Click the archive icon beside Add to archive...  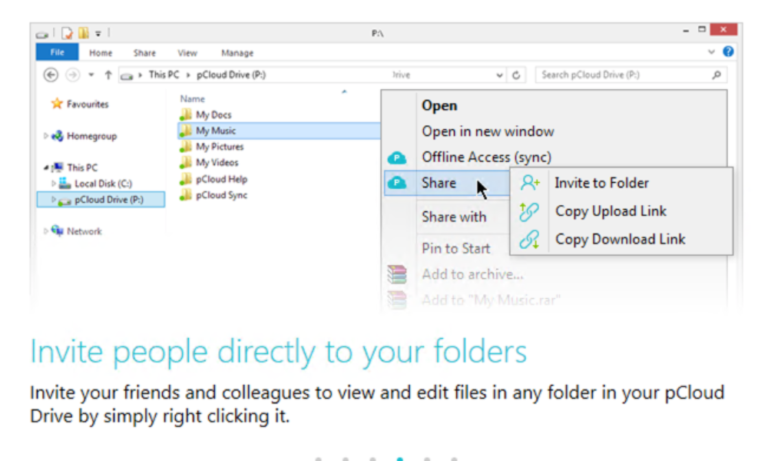[x=397, y=274]
